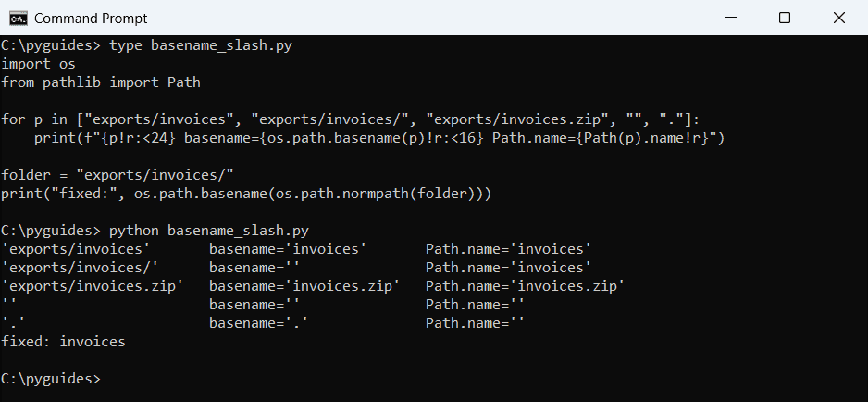The height and width of the screenshot is (402, 868).
Task: Click output path 'exports/invoices' without trailing slash
Action: point(75,249)
